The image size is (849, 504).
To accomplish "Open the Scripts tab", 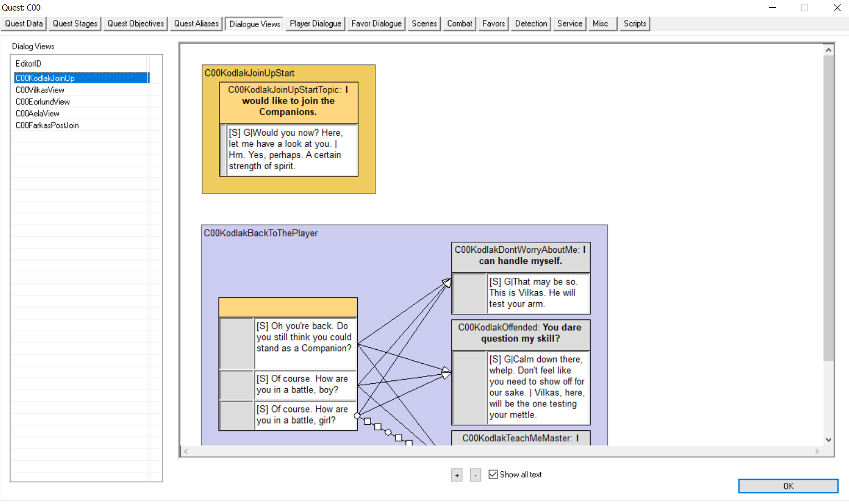I will 634,24.
